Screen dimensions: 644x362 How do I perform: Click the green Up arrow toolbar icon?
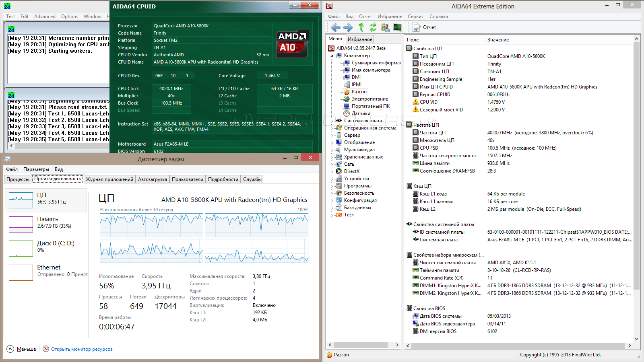click(x=361, y=27)
